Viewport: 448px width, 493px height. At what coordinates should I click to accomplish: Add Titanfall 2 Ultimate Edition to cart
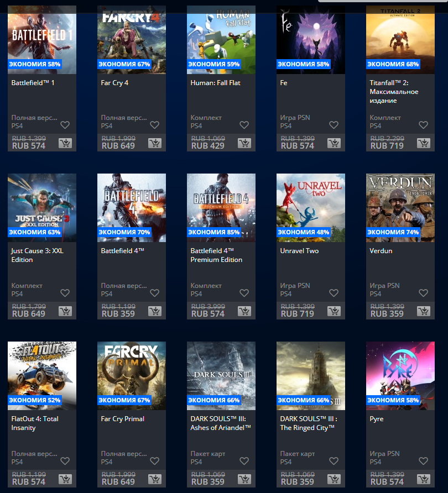pos(424,144)
